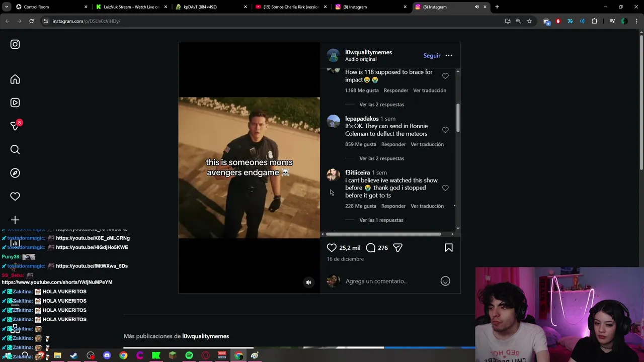Like the lepapadakos comment
This screenshot has height=362, width=644.
445,130
